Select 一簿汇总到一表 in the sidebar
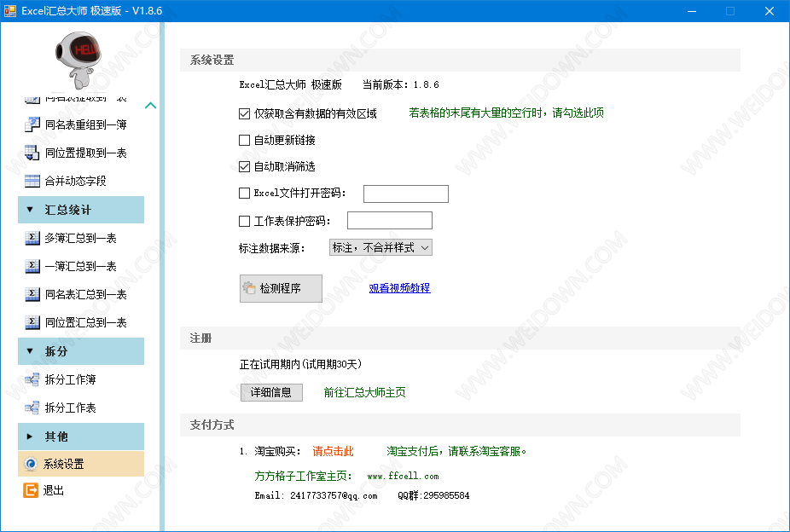Viewport: 790px width, 532px height. 80,266
